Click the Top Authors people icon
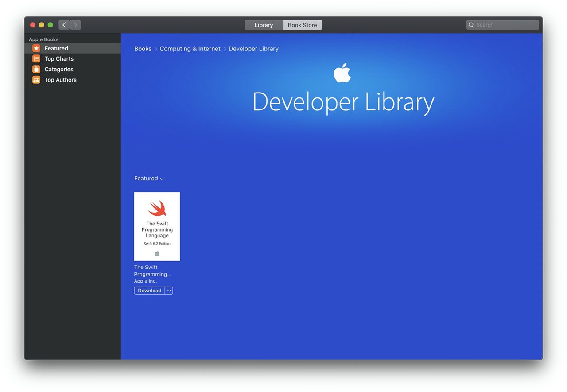 point(36,80)
